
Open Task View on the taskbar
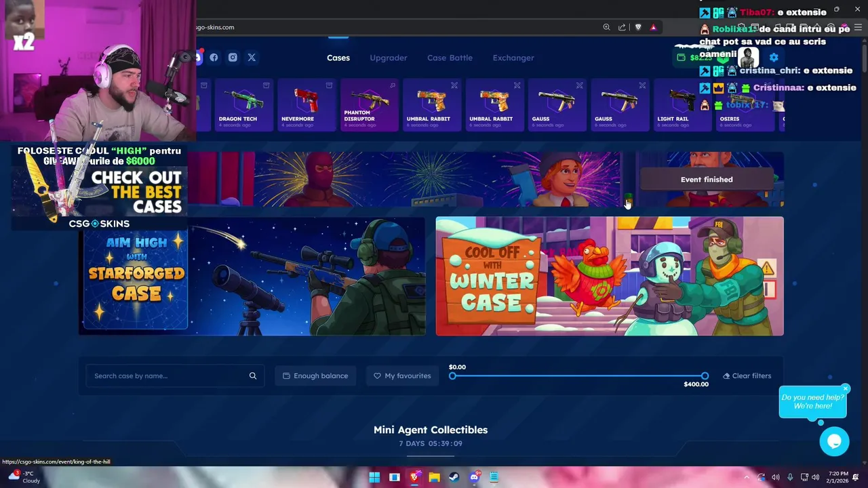(x=394, y=477)
